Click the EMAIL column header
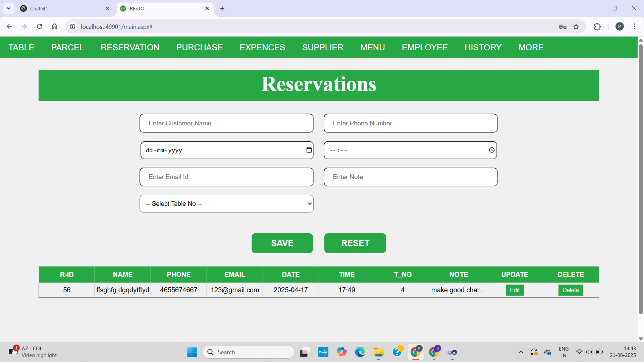Screen dimensions: 644x362 point(235,275)
